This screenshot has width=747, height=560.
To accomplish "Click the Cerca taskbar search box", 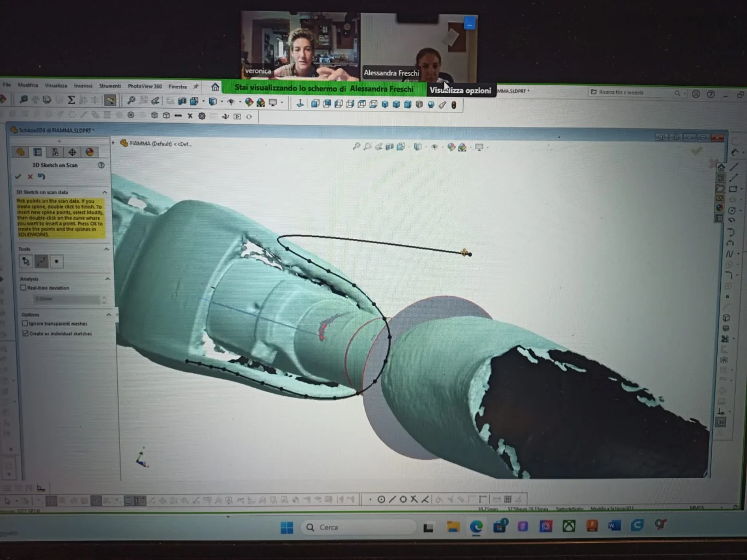I will coord(357,527).
